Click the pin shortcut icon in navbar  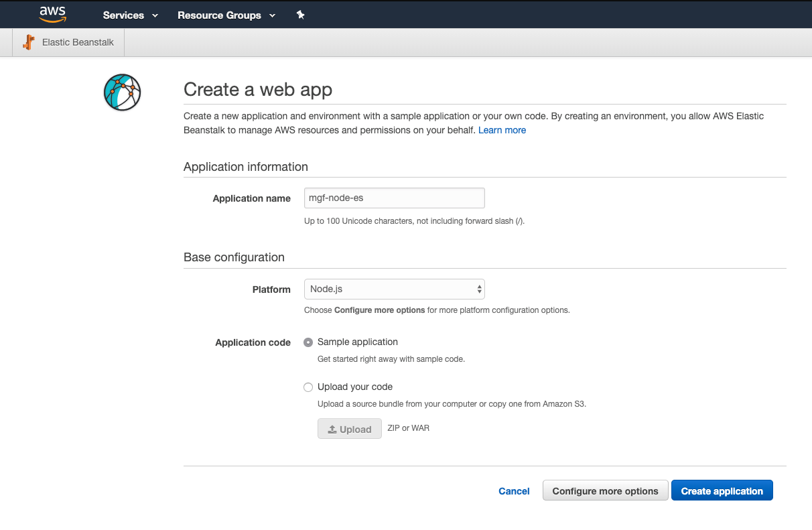(x=301, y=15)
